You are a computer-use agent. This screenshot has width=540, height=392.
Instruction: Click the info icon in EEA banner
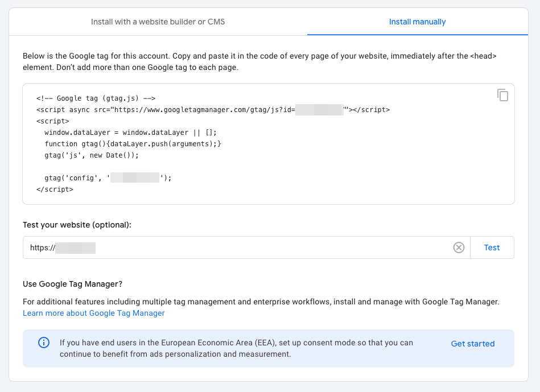click(43, 343)
